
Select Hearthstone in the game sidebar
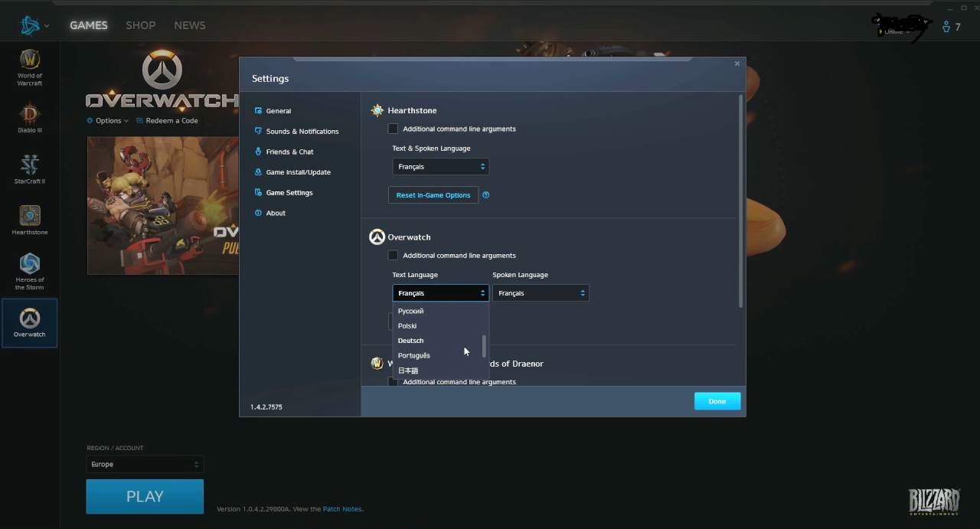tap(30, 220)
